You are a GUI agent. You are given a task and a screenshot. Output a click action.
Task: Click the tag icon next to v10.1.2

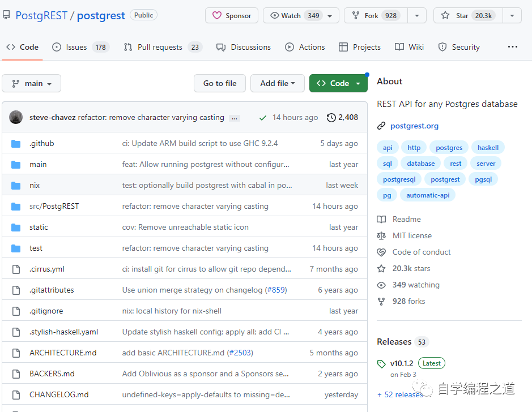(x=381, y=364)
